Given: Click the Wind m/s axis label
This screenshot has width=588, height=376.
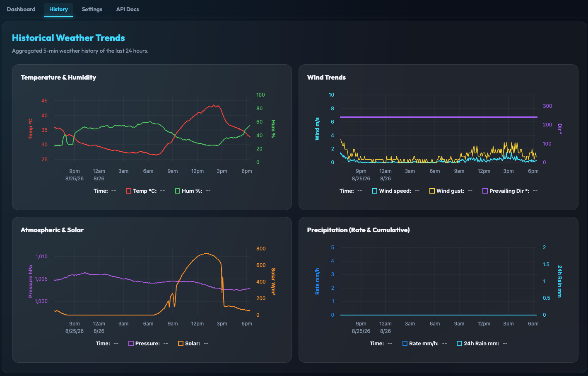Looking at the screenshot, I should [317, 129].
